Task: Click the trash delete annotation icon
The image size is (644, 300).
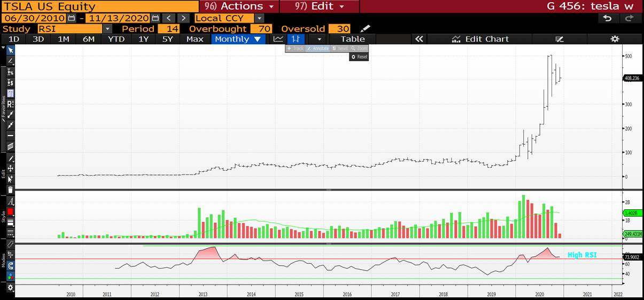Action: pyautogui.click(x=10, y=190)
